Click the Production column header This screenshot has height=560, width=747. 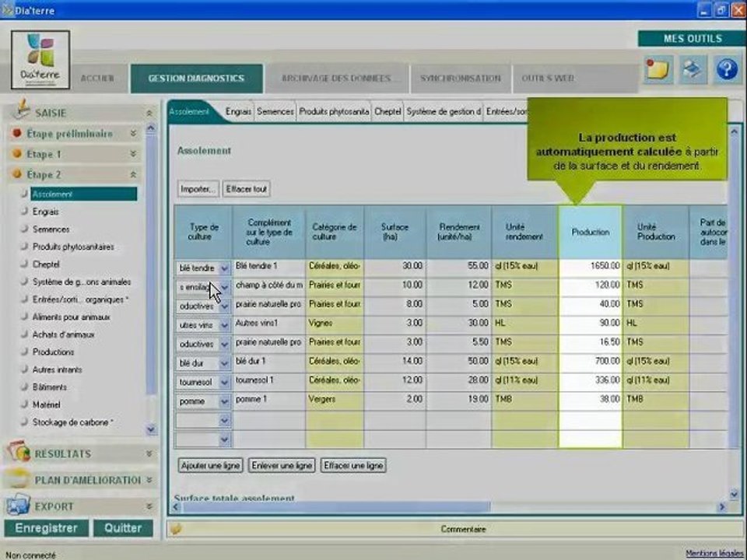591,233
